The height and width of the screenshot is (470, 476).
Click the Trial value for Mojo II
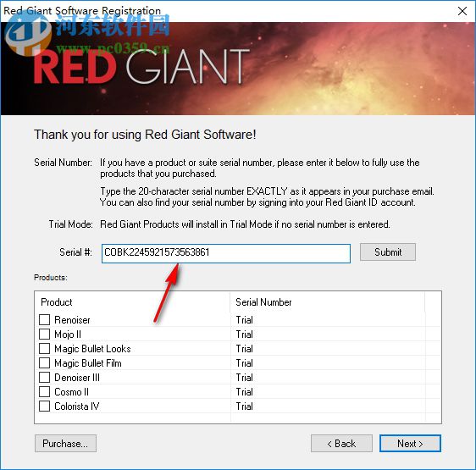click(245, 335)
